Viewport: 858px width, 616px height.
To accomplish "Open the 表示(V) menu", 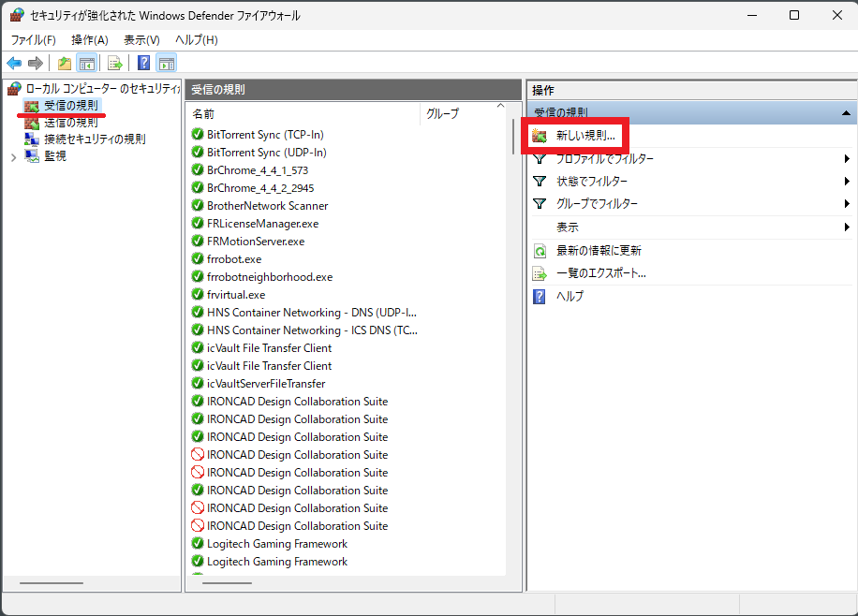I will (141, 40).
